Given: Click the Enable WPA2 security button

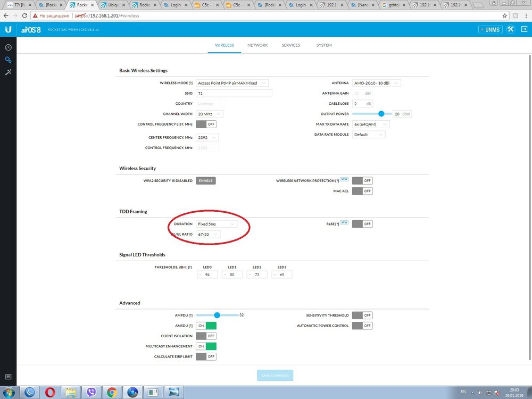Looking at the screenshot, I should [205, 181].
